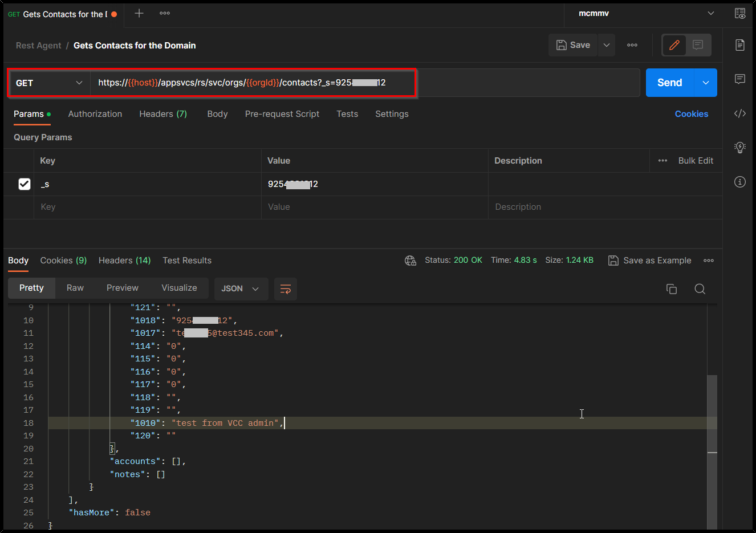The width and height of the screenshot is (756, 533).
Task: Click Bulk Edit for query params
Action: [x=696, y=161]
